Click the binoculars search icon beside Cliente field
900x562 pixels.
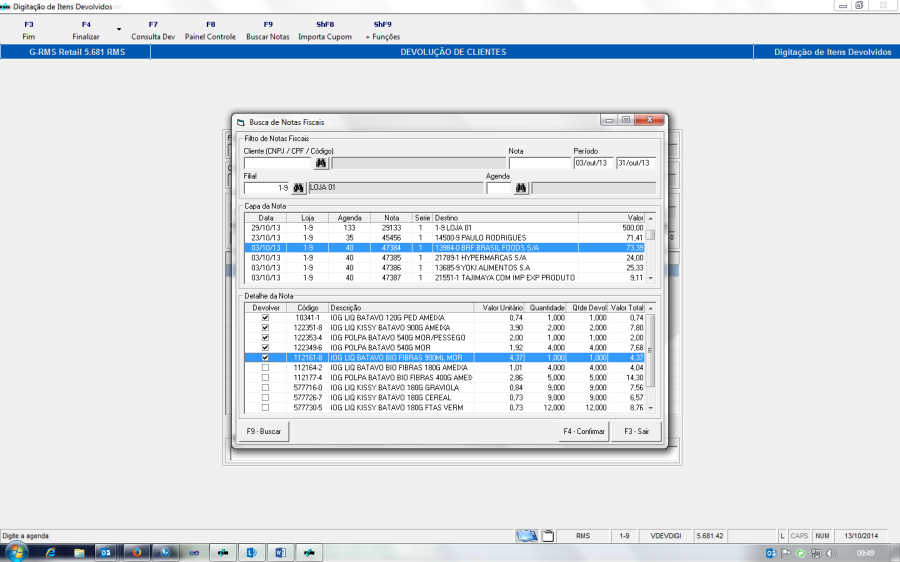coord(321,163)
